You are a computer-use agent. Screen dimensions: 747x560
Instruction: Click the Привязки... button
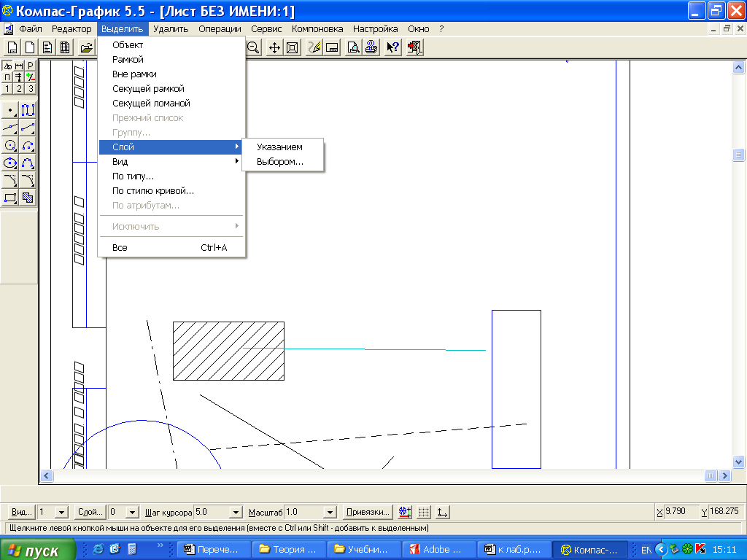pos(368,513)
